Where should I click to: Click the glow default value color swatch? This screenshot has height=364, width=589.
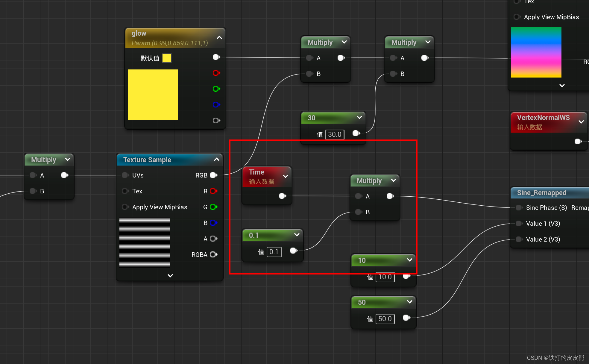(167, 58)
